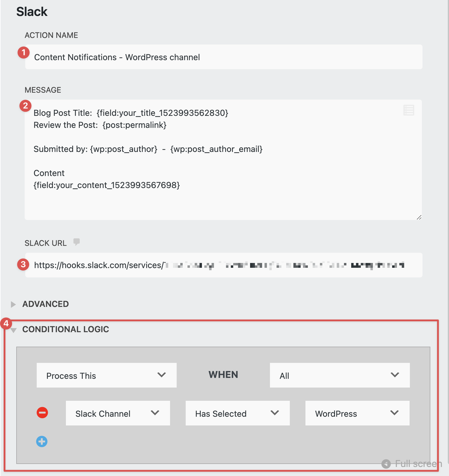This screenshot has width=449, height=476.
Task: Remove the Slack Channel condition with red minus
Action: coord(42,413)
